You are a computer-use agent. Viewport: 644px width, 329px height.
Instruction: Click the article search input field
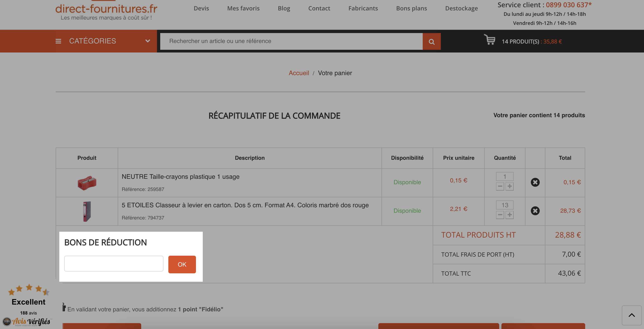click(x=291, y=41)
